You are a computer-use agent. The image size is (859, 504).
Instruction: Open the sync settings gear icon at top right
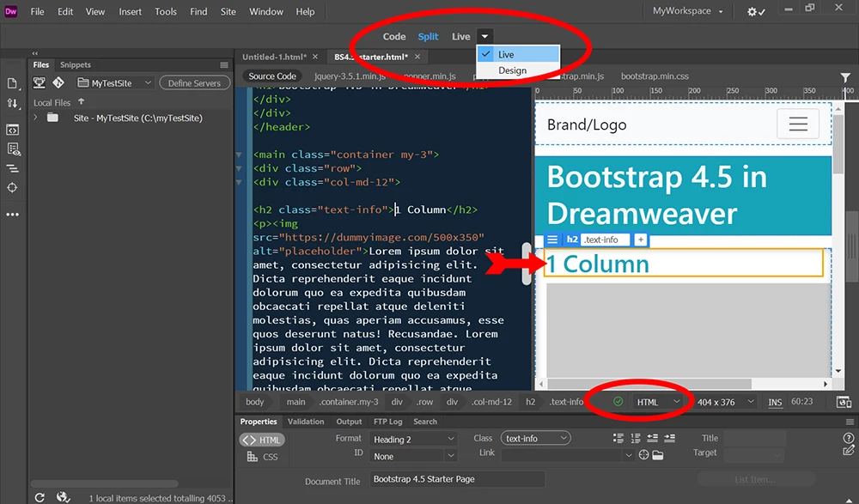point(756,11)
